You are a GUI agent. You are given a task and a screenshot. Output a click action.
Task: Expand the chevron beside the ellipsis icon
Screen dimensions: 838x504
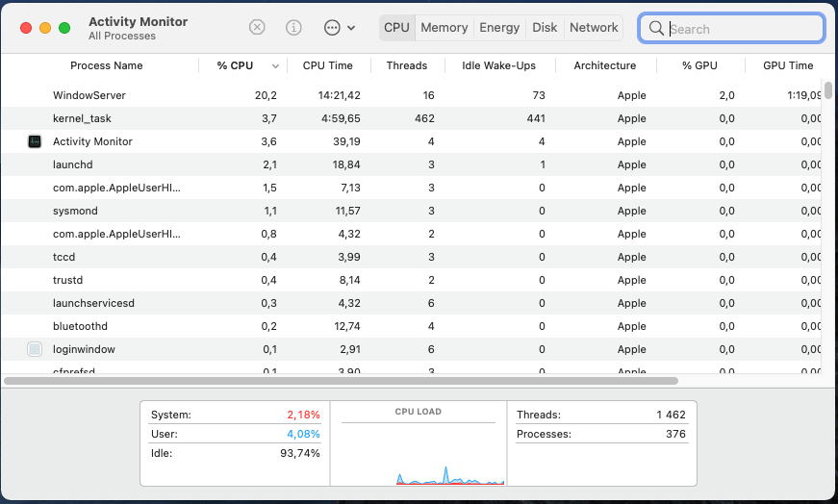(x=351, y=28)
